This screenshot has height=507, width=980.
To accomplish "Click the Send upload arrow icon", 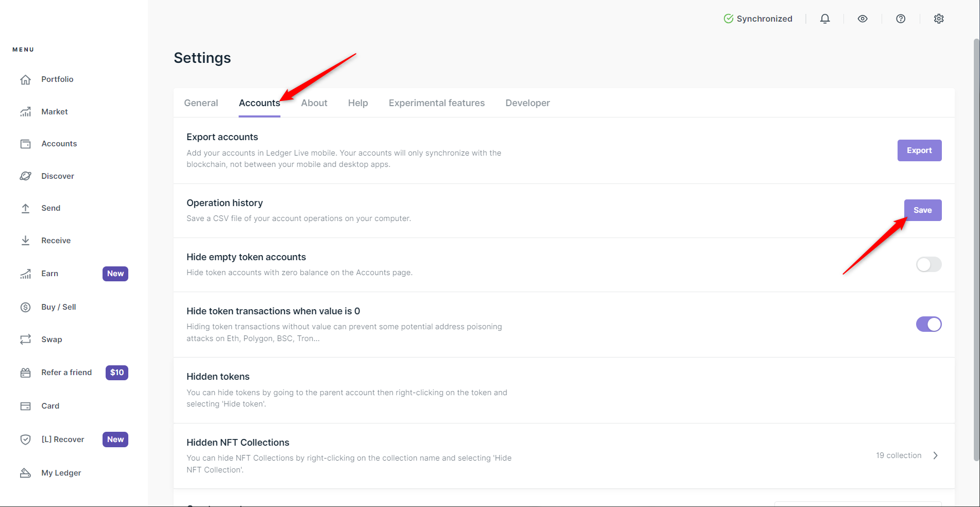I will click(25, 208).
